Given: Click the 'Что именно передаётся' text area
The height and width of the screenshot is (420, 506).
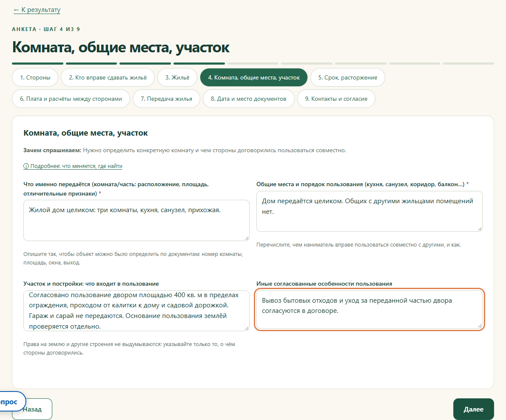Looking at the screenshot, I should click(136, 220).
